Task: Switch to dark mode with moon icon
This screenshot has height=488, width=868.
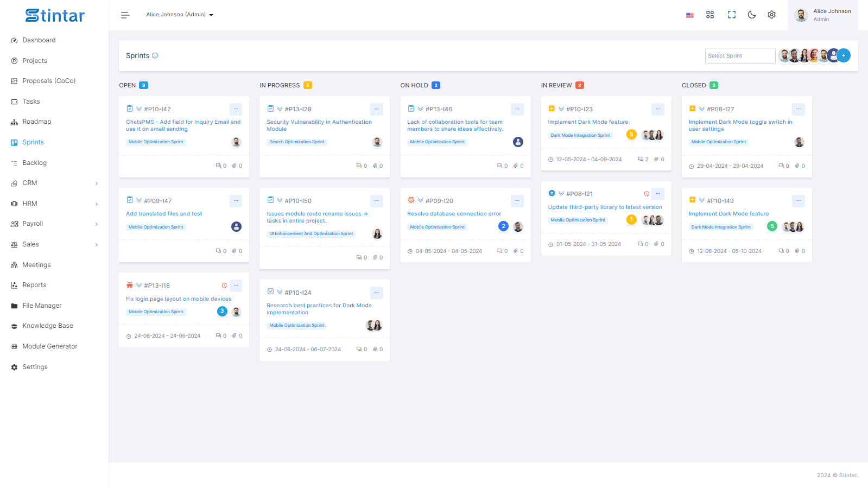Action: 752,15
